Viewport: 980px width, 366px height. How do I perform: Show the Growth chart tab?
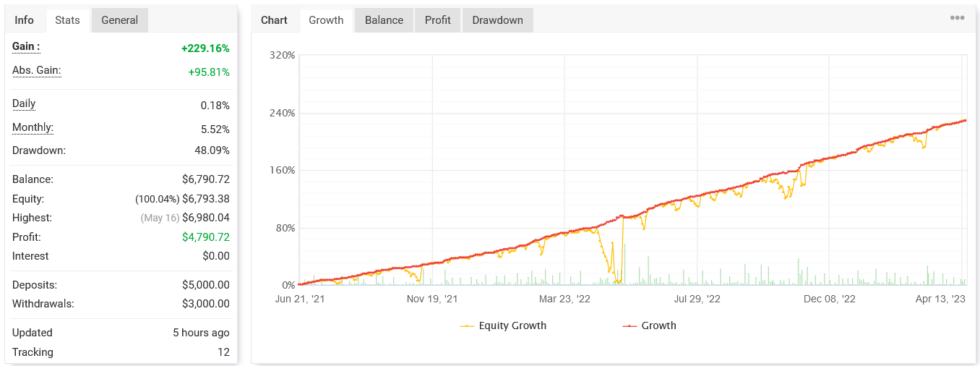click(x=326, y=20)
